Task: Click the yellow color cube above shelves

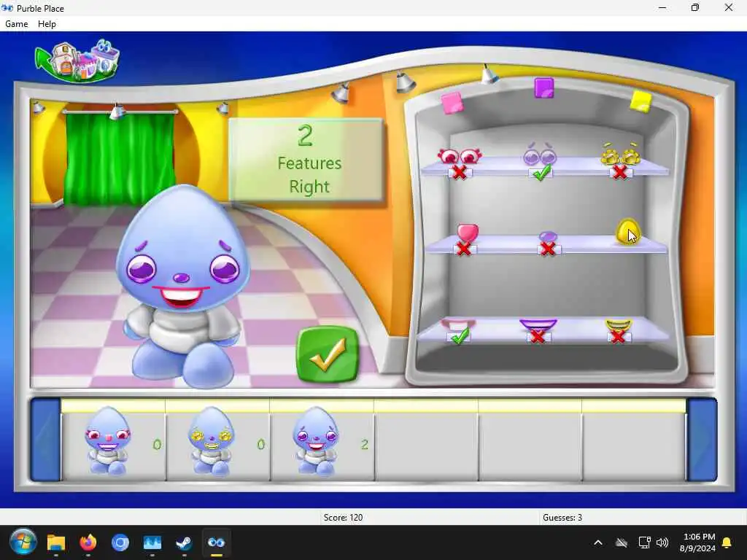Action: pyautogui.click(x=640, y=102)
